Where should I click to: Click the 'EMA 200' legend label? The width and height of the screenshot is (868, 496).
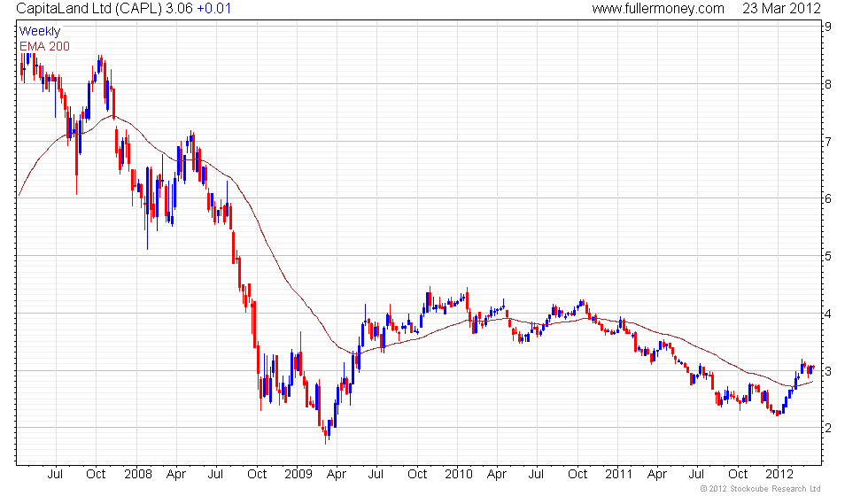(45, 46)
